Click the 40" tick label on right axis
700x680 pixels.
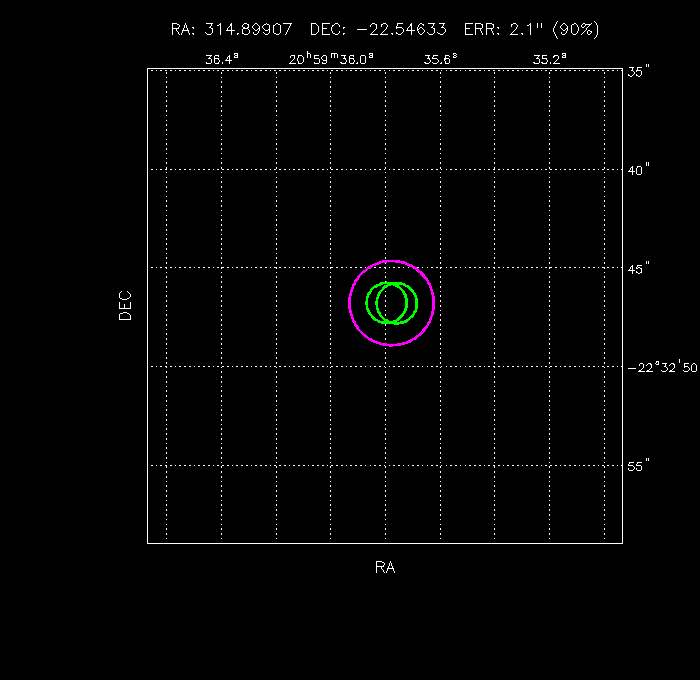[639, 170]
